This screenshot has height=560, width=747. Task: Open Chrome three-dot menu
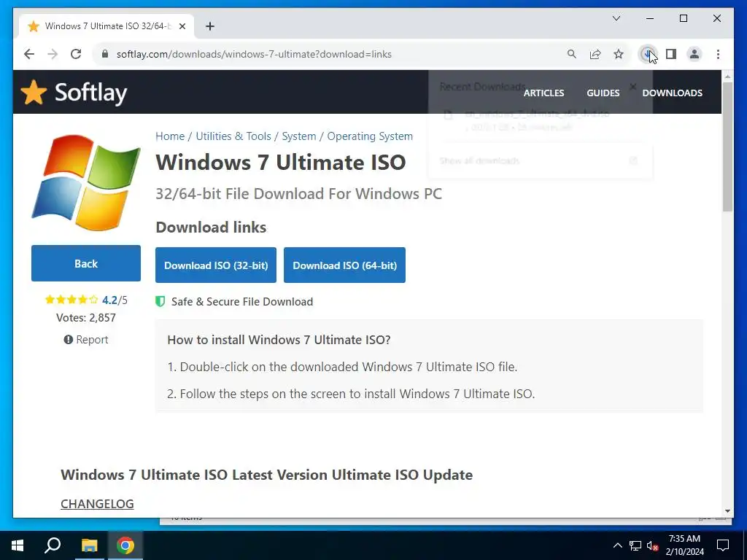pos(718,54)
